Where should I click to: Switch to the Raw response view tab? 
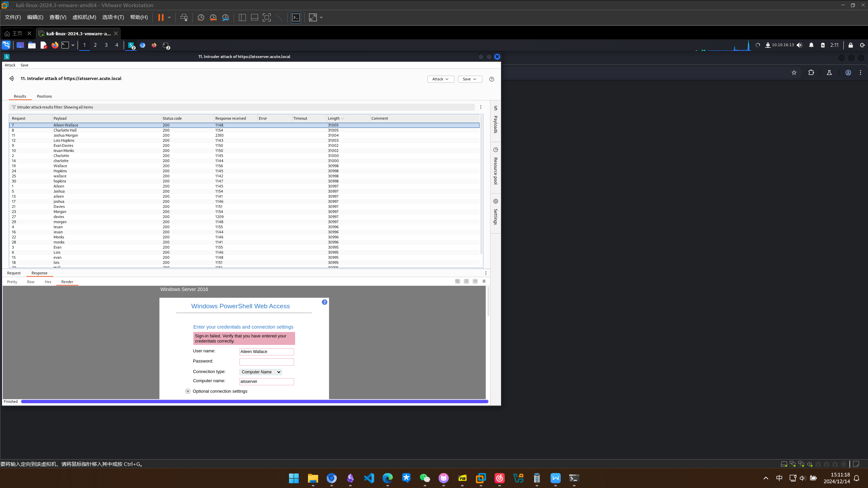(31, 282)
